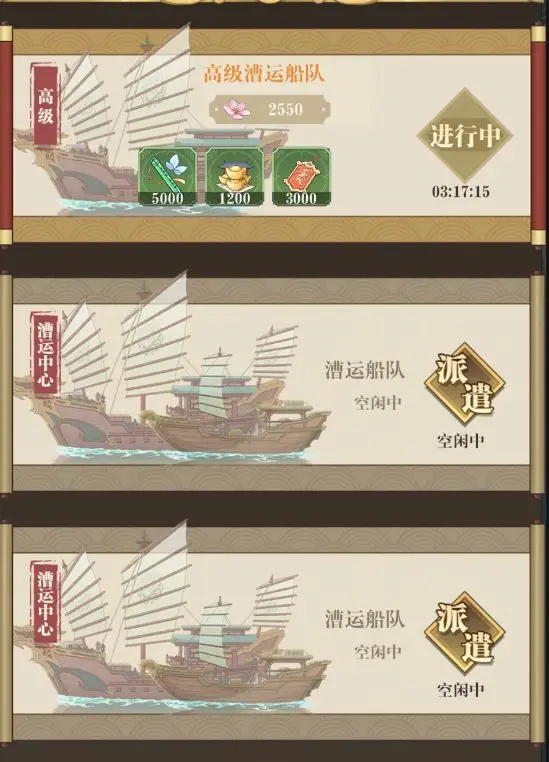
Task: Click the second fleet's ship illustration
Action: click(172, 369)
